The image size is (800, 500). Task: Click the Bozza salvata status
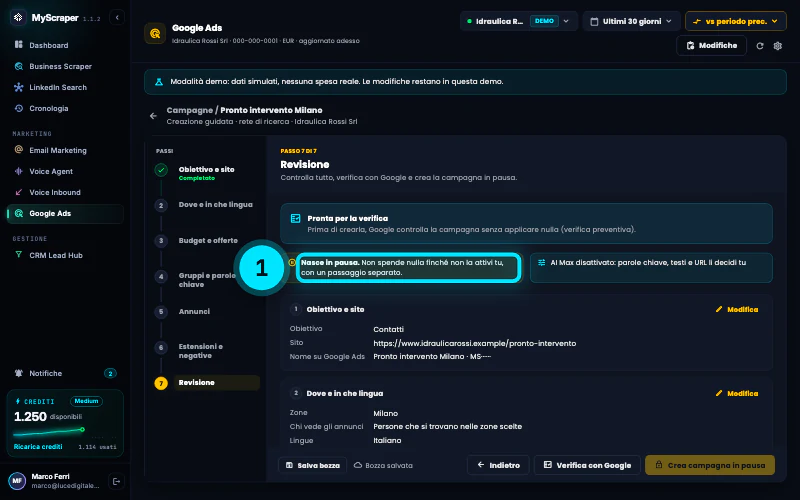pos(383,465)
